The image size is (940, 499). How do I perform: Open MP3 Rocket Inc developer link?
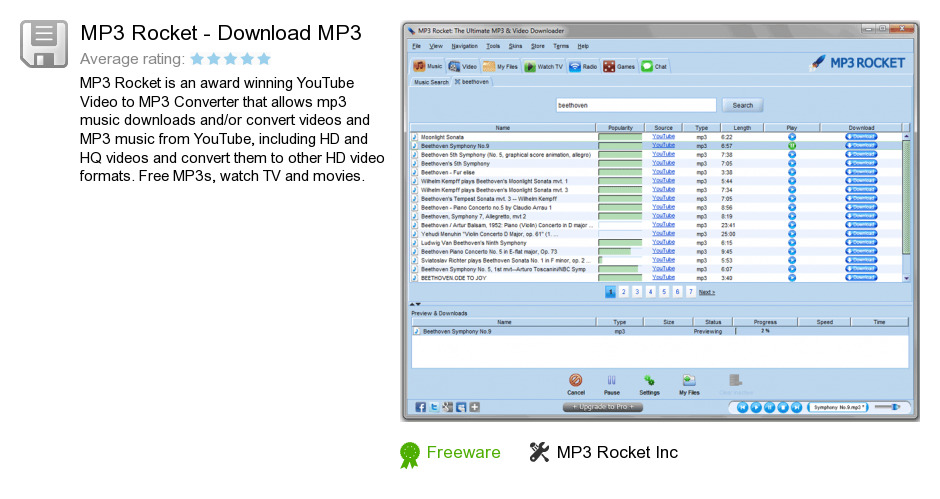(617, 452)
